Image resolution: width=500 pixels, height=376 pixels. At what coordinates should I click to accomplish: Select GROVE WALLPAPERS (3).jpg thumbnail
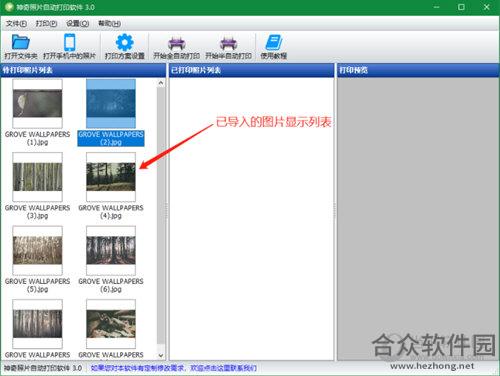(37, 177)
